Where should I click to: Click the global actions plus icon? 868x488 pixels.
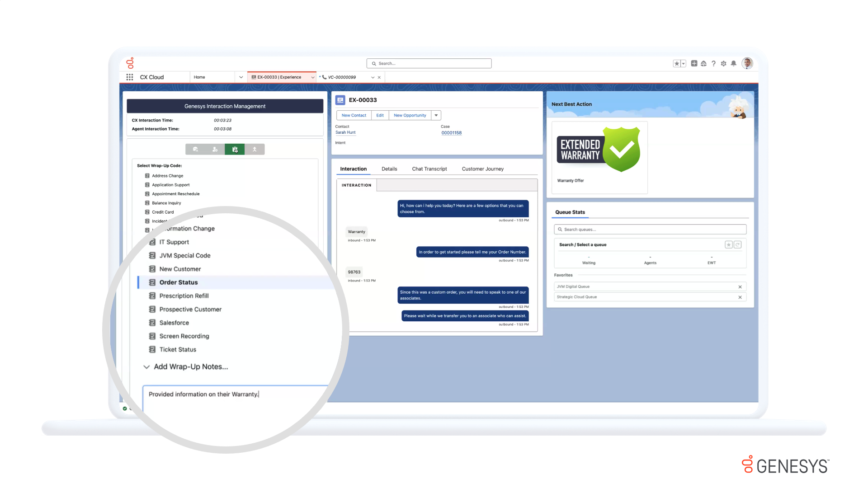(694, 64)
